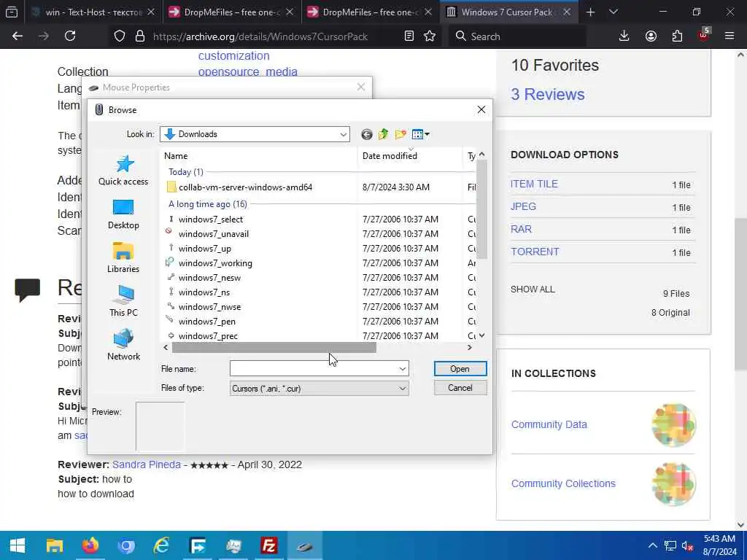Collapse the A long time ago group
The height and width of the screenshot is (560, 747).
coord(208,204)
